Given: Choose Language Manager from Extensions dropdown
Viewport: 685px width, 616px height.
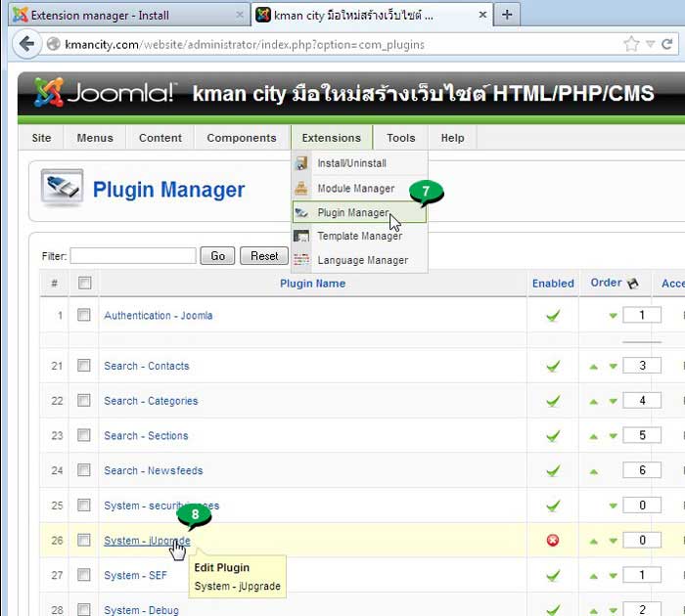Looking at the screenshot, I should [x=359, y=260].
